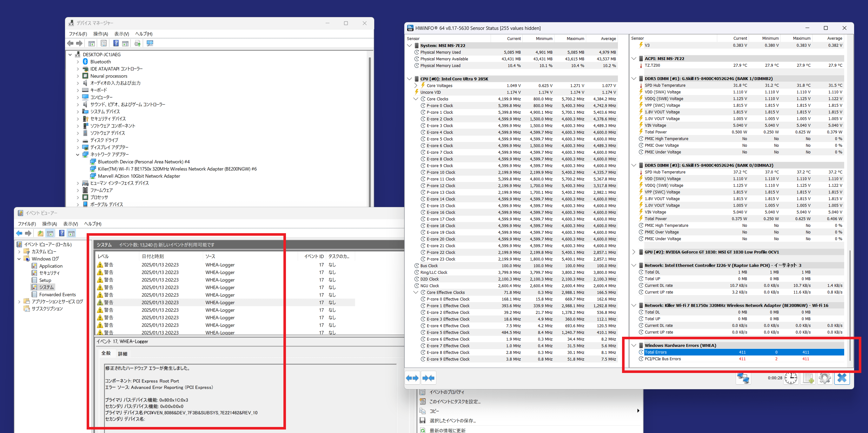Click Device Manager forward arrow toolbar icon
The width and height of the screenshot is (868, 433).
[79, 43]
